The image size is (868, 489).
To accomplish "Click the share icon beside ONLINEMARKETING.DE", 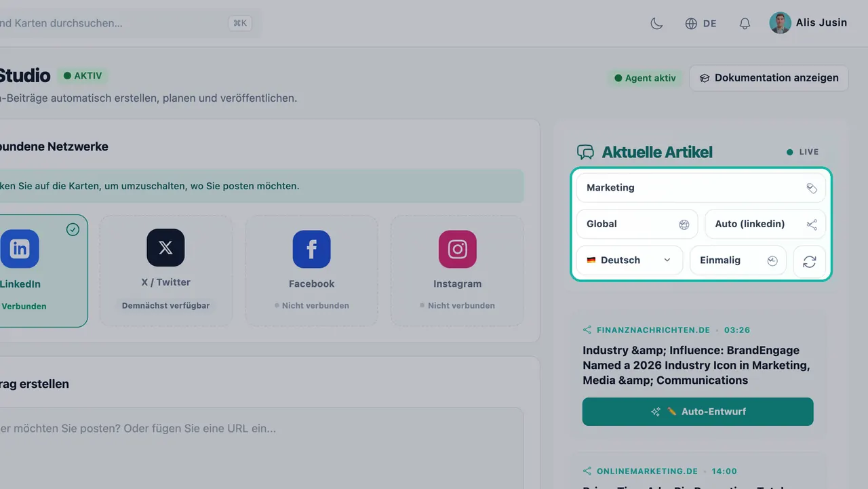I will 587,471.
